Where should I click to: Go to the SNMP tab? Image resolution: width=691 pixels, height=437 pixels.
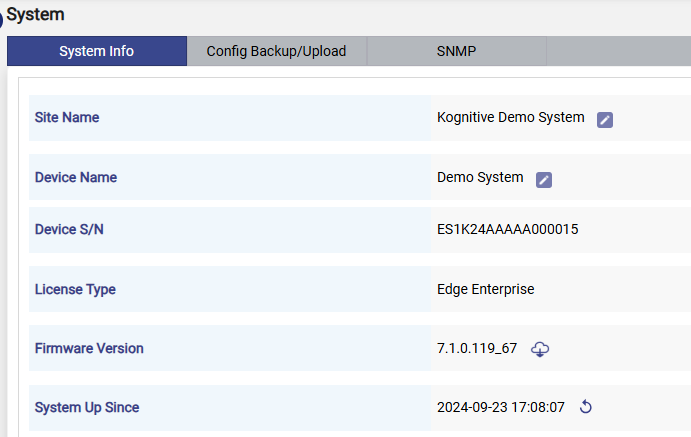(456, 51)
